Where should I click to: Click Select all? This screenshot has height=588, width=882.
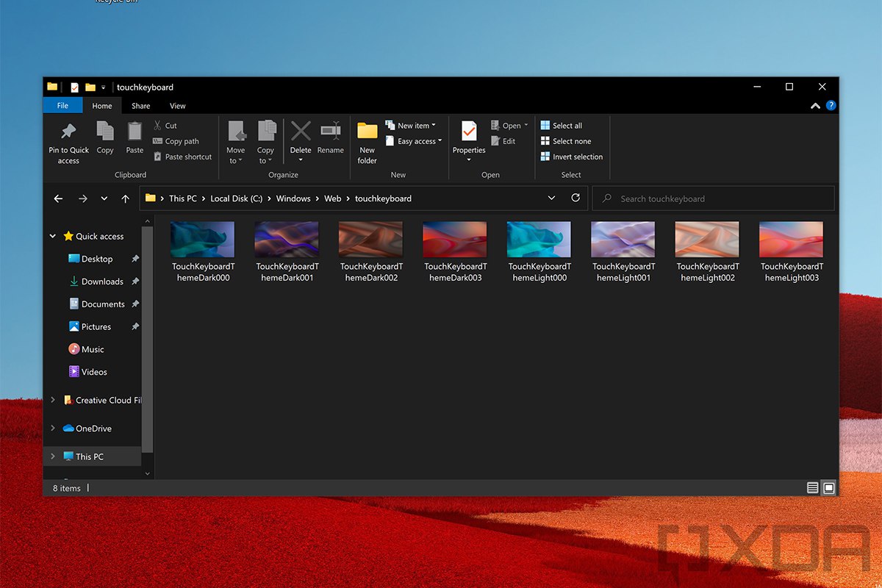562,126
